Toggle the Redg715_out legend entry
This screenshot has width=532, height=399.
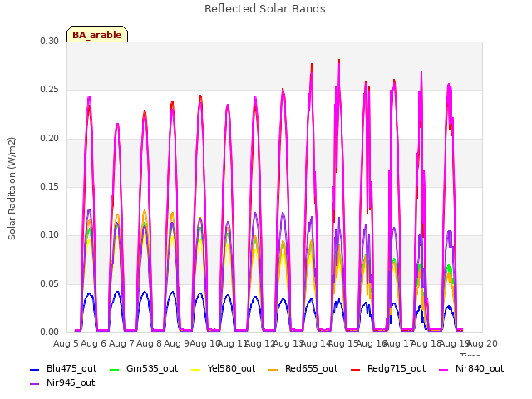point(388,368)
